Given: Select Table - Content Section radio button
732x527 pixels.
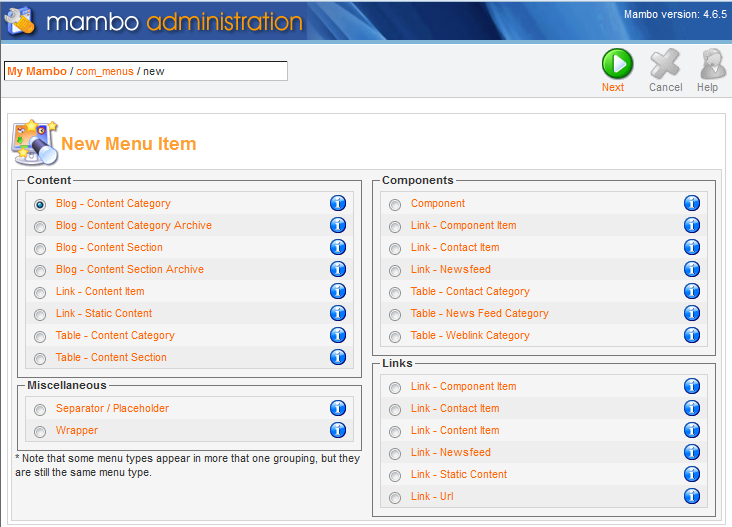Looking at the screenshot, I should 40,358.
